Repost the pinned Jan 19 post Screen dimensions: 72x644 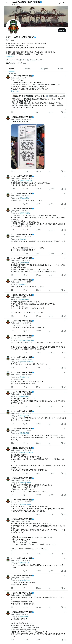[x=24, y=112]
